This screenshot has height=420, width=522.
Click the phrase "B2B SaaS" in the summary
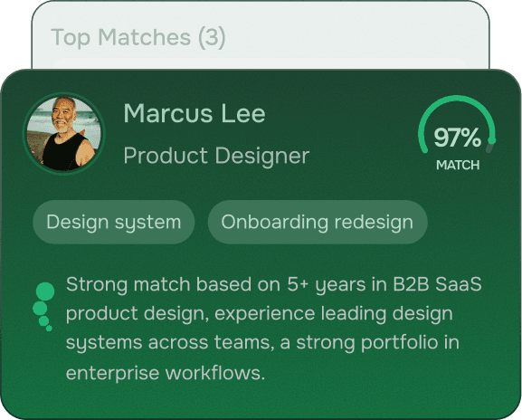coord(437,284)
